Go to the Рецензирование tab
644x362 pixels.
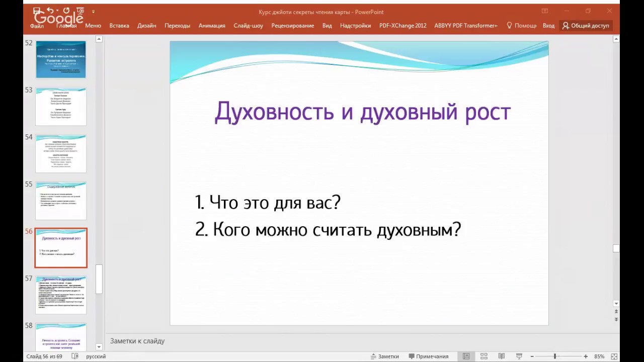pos(293,26)
